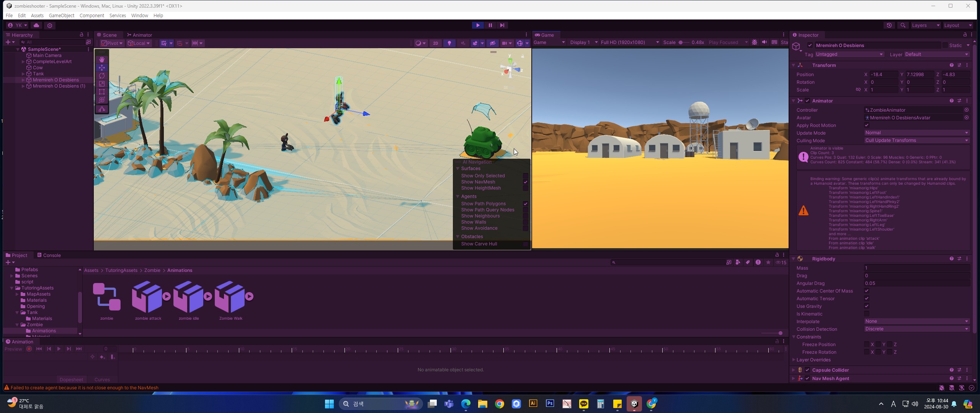Click the Pause button in the top toolbar
Image resolution: width=980 pixels, height=413 pixels.
(x=490, y=25)
